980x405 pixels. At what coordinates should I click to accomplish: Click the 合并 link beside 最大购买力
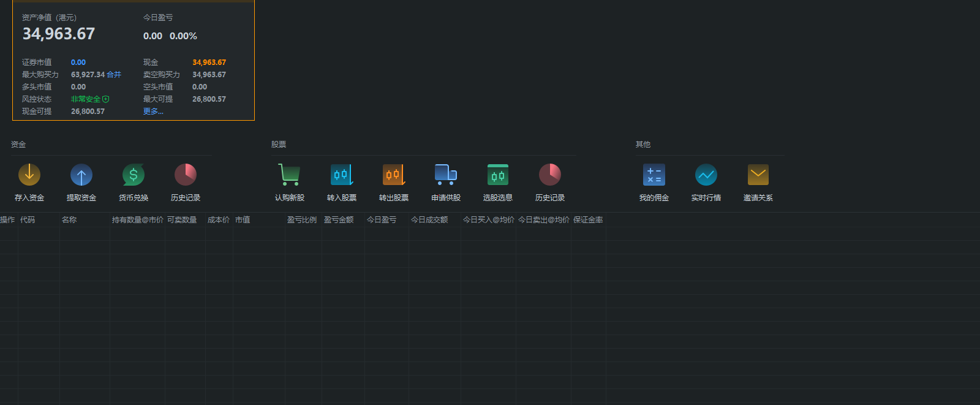click(x=114, y=75)
